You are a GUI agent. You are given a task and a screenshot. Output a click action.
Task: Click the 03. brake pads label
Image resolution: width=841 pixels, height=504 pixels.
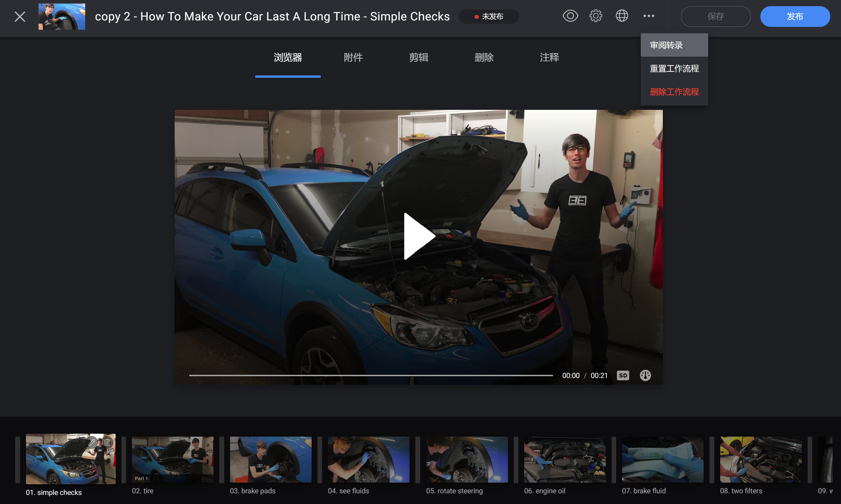click(253, 491)
